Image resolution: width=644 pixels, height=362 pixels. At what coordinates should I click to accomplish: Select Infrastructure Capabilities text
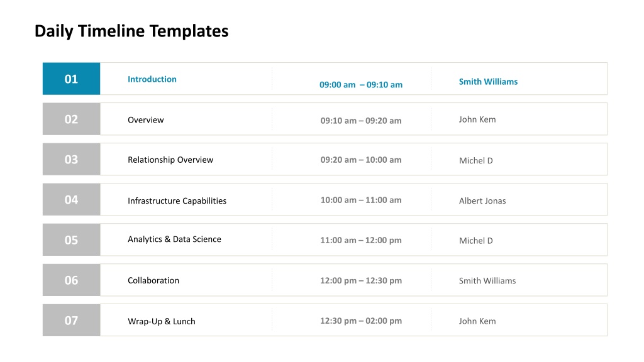pyautogui.click(x=177, y=200)
